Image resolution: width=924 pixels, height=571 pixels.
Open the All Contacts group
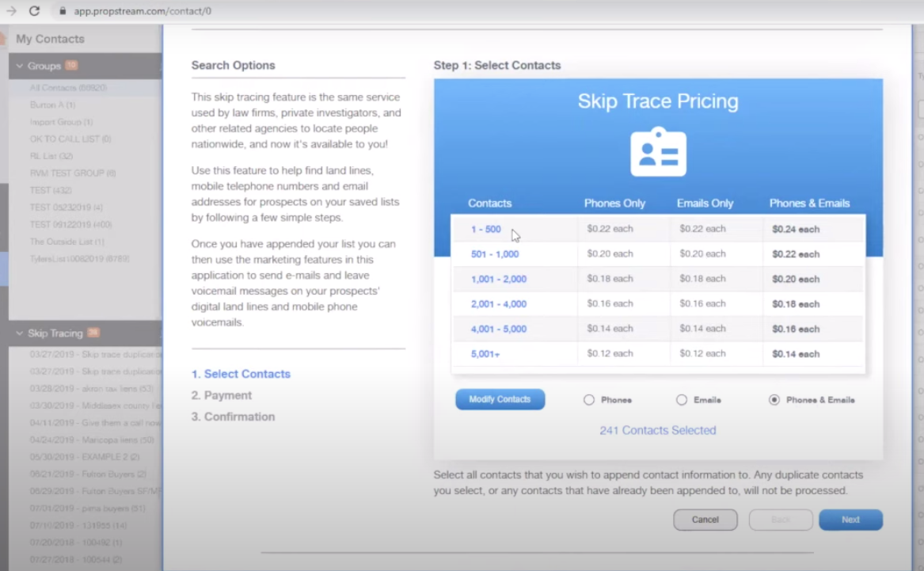click(68, 87)
